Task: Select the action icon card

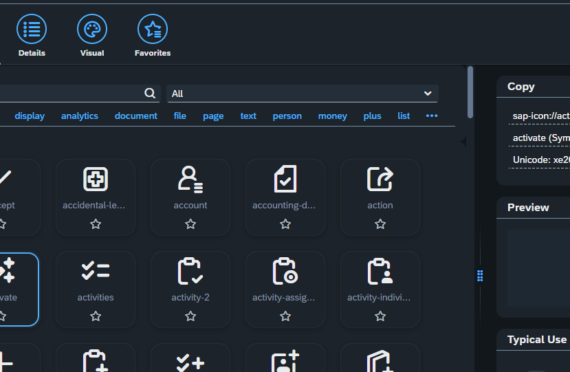Action: pos(380,197)
